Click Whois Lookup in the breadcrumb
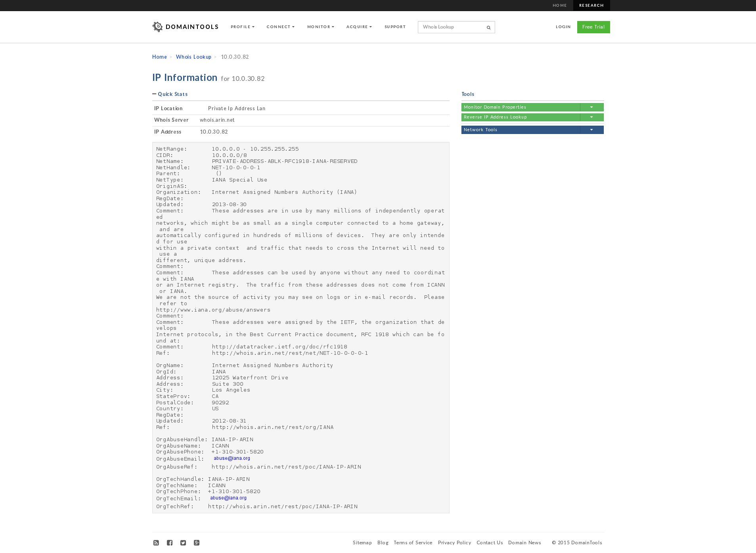The image size is (756, 553). point(193,57)
